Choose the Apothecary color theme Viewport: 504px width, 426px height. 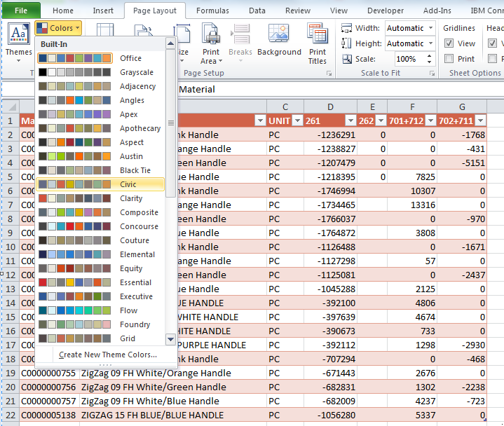[101, 128]
